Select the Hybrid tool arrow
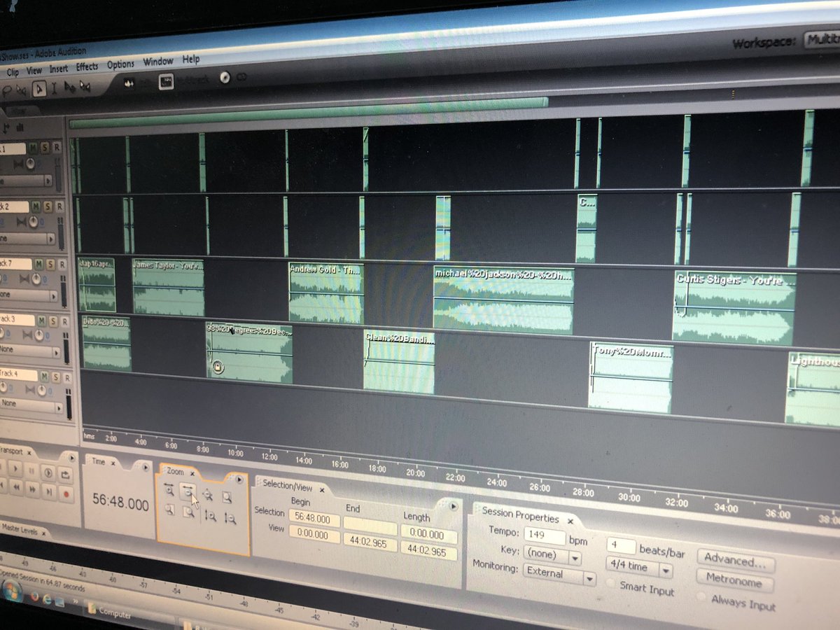Screen dimensions: 840x630 coord(39,89)
